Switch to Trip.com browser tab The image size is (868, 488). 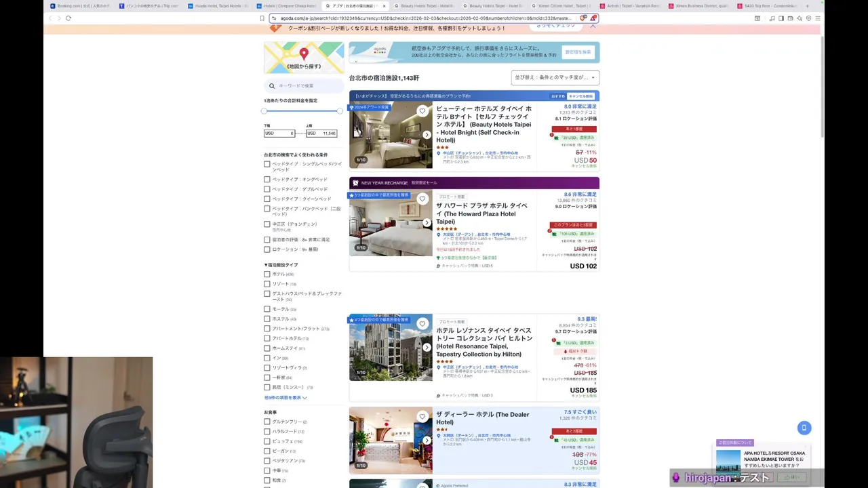click(x=149, y=6)
